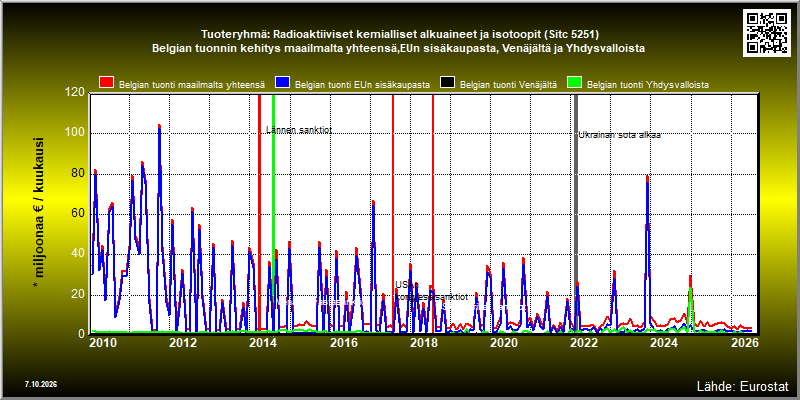Click the red legend swatch for total imports
This screenshot has width=800, height=400.
(x=106, y=83)
